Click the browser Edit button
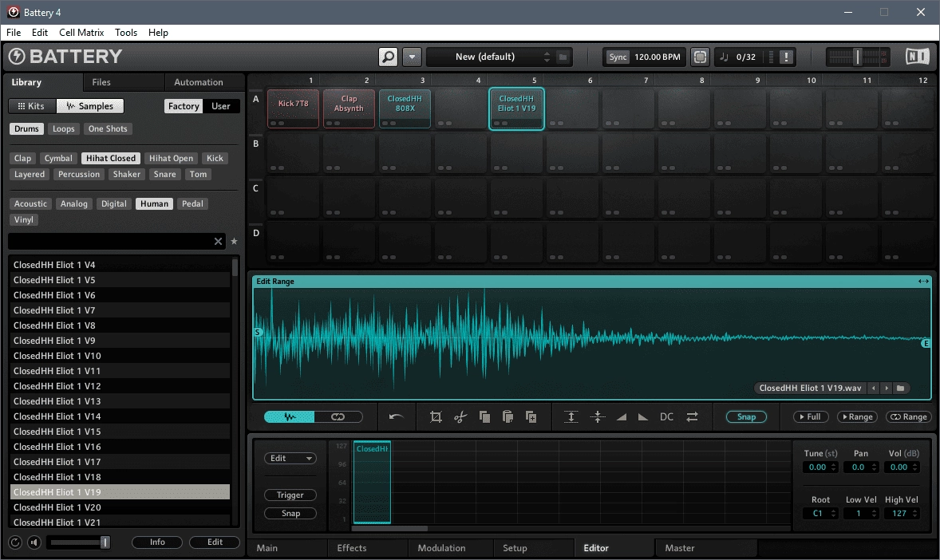 click(215, 542)
